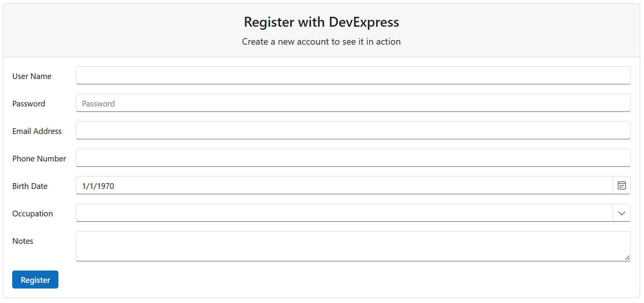This screenshot has height=303, width=644.
Task: Expand the Occupation dropdown list
Action: (621, 213)
